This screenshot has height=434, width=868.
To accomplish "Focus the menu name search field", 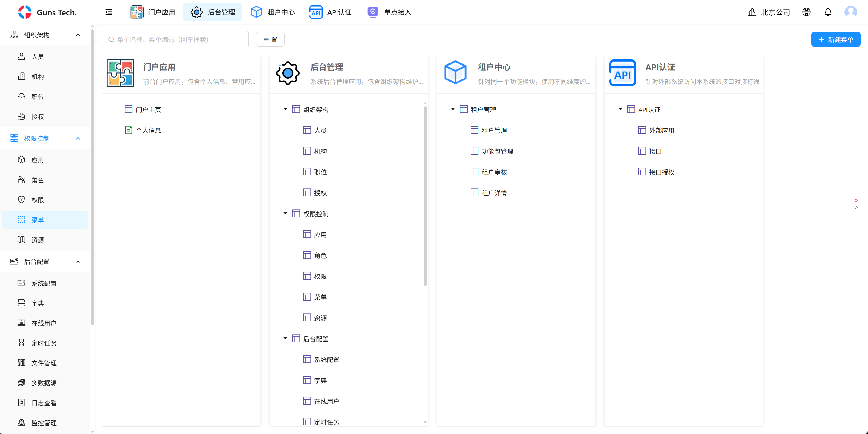I will click(175, 40).
